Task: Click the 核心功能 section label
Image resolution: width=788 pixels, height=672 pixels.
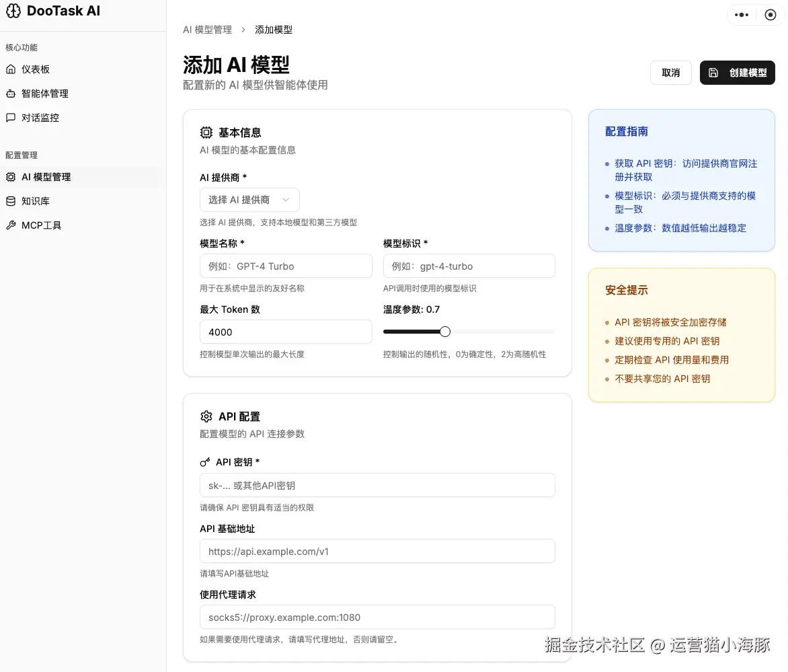Action: [x=21, y=48]
